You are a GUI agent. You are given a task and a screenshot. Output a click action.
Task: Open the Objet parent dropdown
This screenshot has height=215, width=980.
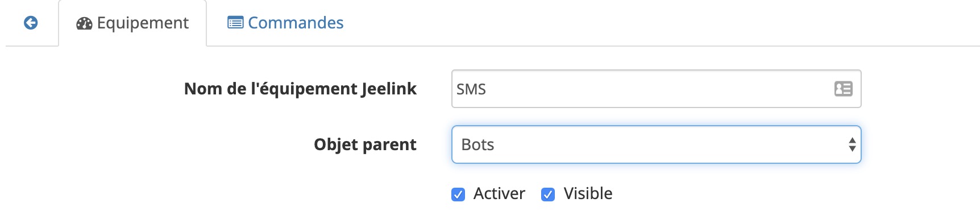(x=657, y=144)
